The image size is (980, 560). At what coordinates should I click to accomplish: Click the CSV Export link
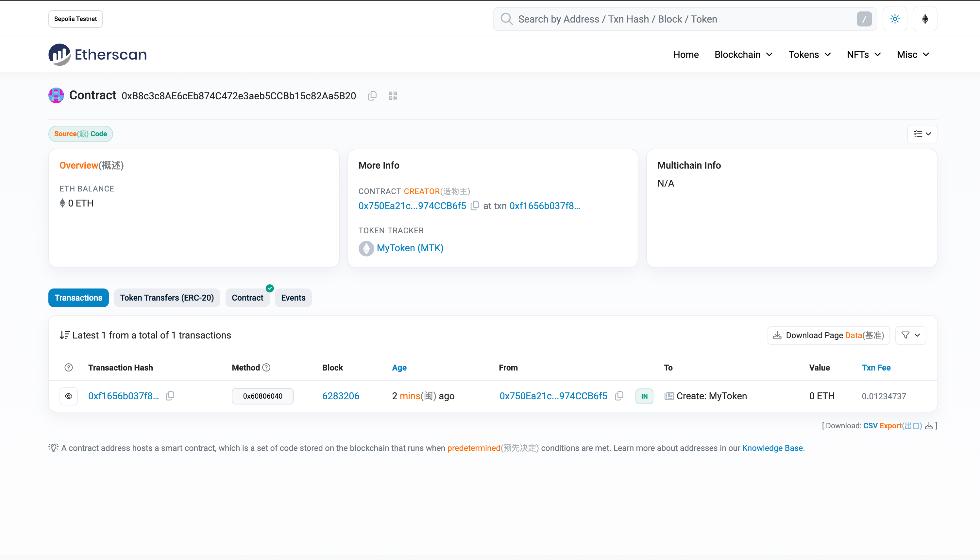(x=892, y=426)
